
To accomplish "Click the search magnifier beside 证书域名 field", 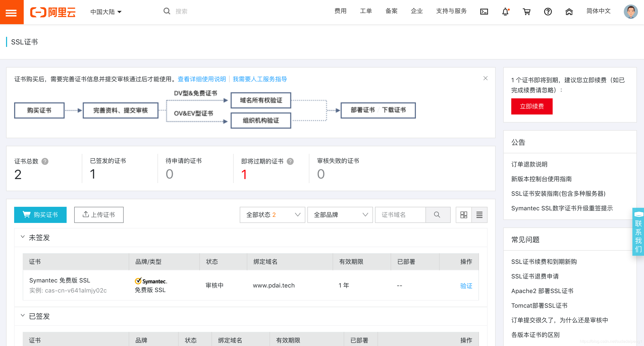I will click(x=438, y=215).
